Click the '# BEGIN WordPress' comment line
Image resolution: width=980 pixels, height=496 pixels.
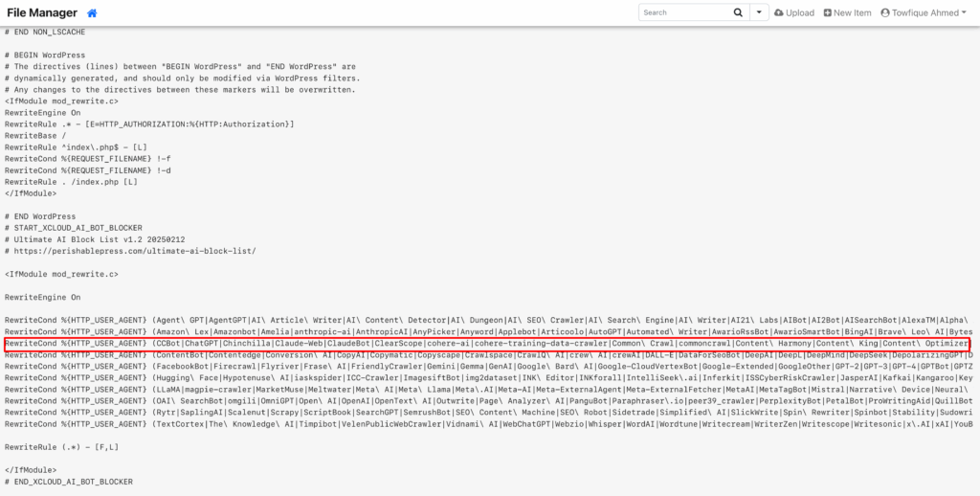[x=45, y=56]
